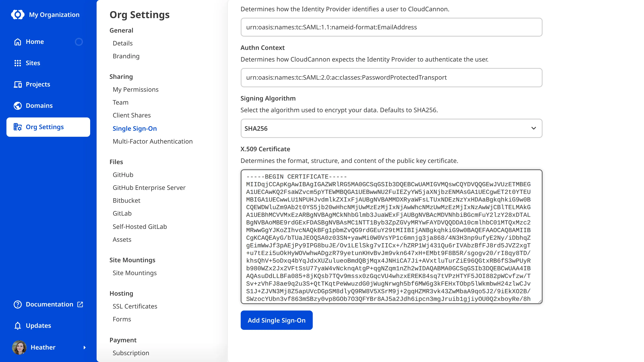The height and width of the screenshot is (362, 644).
Task: Click inside the X.509 Certificate textarea
Action: click(391, 237)
